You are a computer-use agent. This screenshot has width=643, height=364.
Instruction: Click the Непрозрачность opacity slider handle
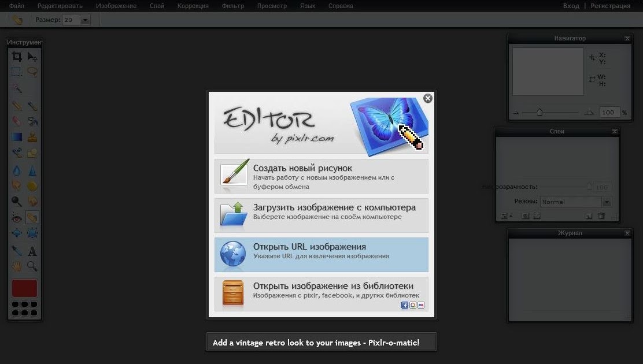click(x=589, y=187)
